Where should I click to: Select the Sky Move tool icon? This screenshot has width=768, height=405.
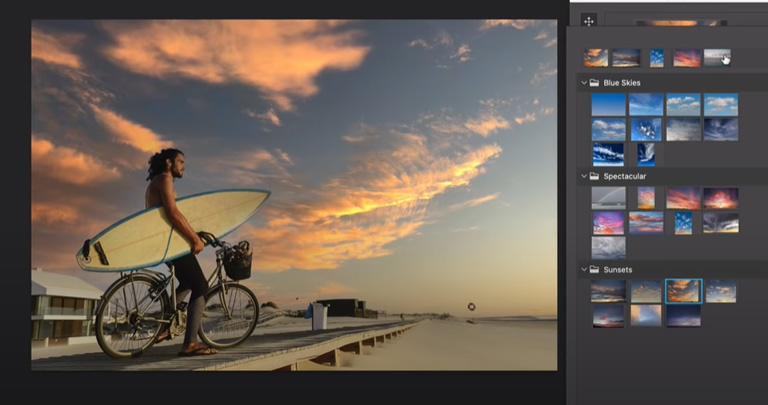coord(589,20)
